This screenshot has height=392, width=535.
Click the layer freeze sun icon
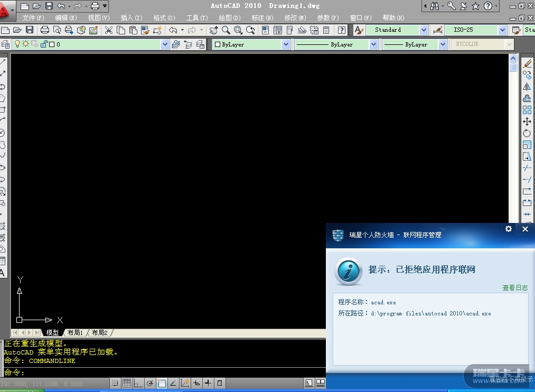25,44
